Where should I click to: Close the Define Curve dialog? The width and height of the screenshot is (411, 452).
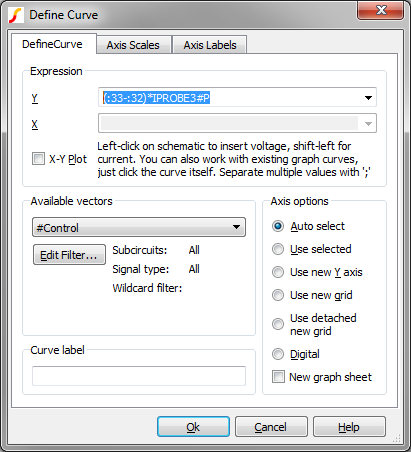click(x=381, y=10)
